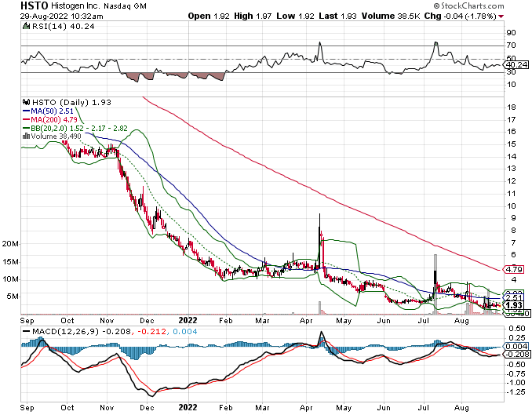Click the Nasdaq GM exchange label
Screen dimensions: 532x415
pyautogui.click(x=126, y=6)
